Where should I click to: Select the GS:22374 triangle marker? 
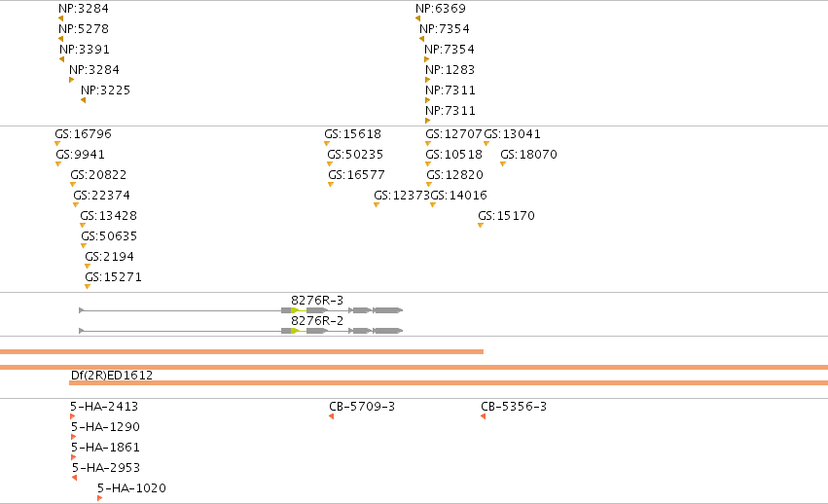[x=76, y=205]
